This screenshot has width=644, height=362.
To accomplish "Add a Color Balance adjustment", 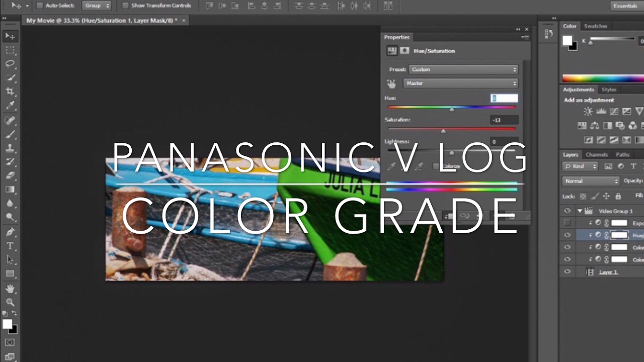I will (595, 126).
